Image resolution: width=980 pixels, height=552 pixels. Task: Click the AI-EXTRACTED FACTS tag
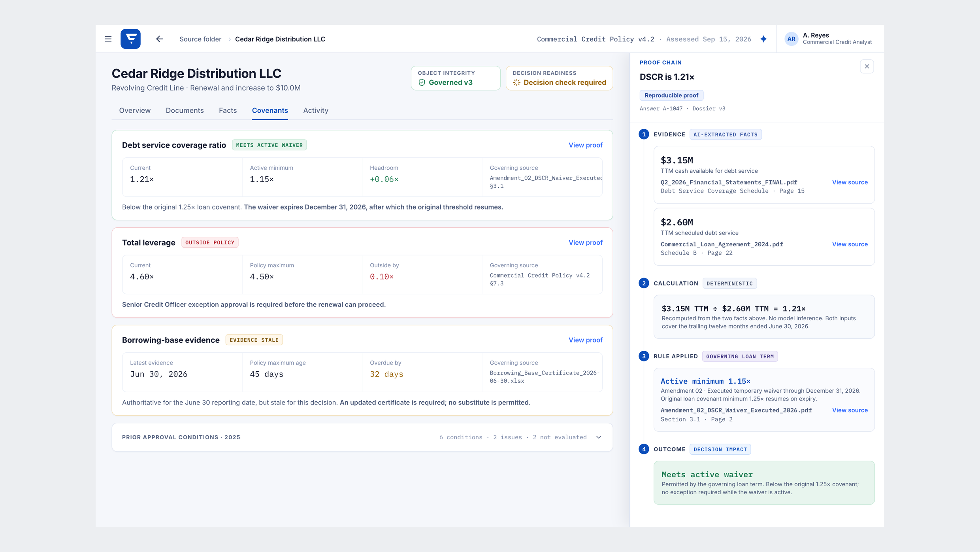[x=726, y=134]
